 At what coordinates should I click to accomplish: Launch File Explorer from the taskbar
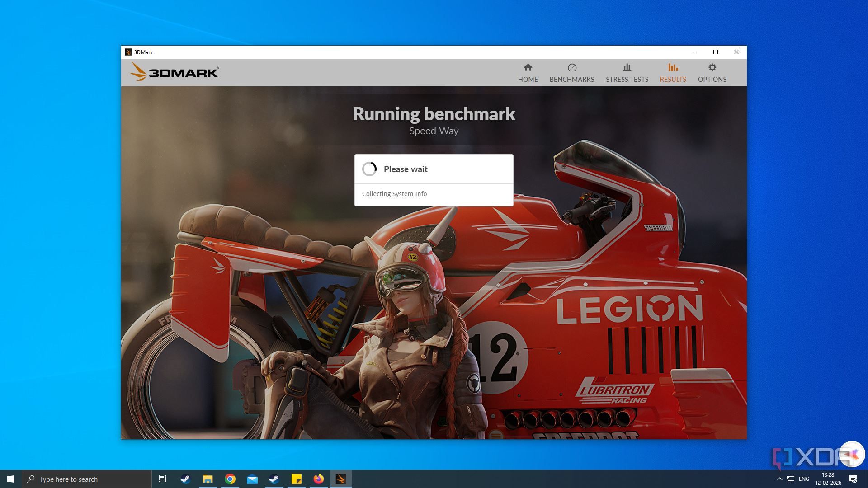point(208,479)
